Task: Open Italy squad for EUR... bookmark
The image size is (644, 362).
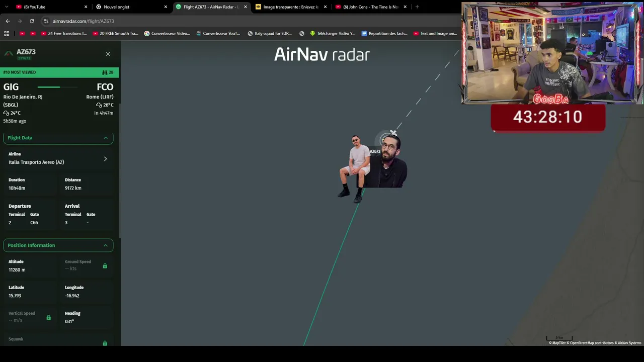Action: (270, 34)
